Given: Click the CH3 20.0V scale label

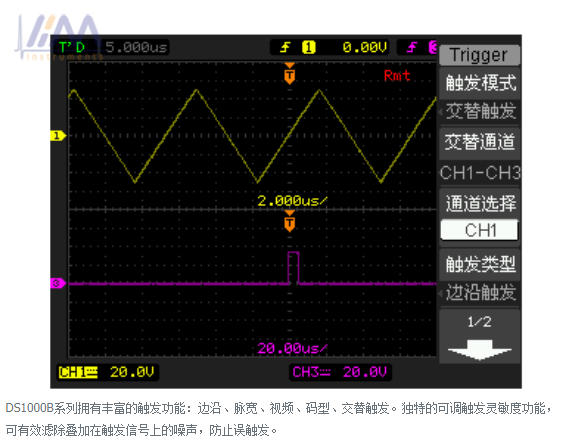Looking at the screenshot, I should [x=340, y=372].
